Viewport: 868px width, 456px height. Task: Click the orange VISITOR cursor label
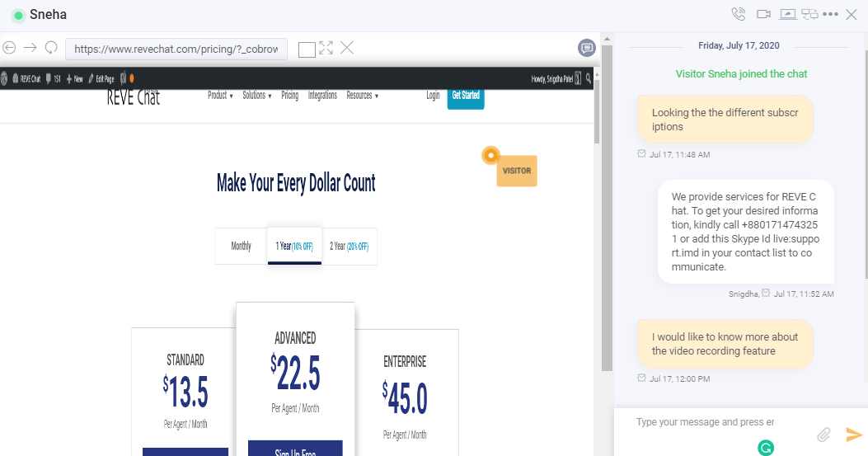[517, 171]
